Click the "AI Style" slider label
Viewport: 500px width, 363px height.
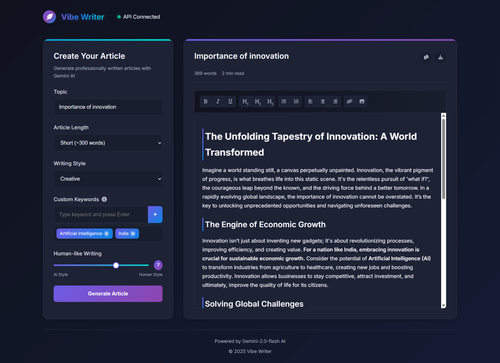(61, 275)
